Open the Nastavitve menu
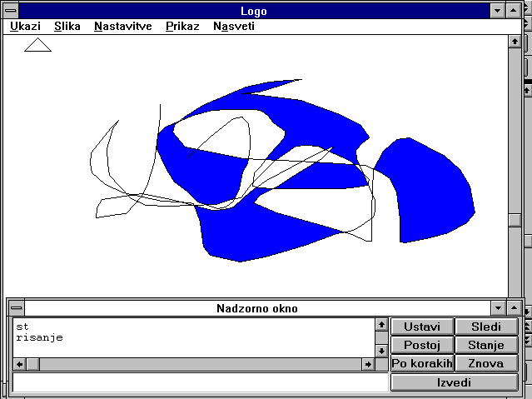Screen dimensions: 532x399 click(123, 26)
